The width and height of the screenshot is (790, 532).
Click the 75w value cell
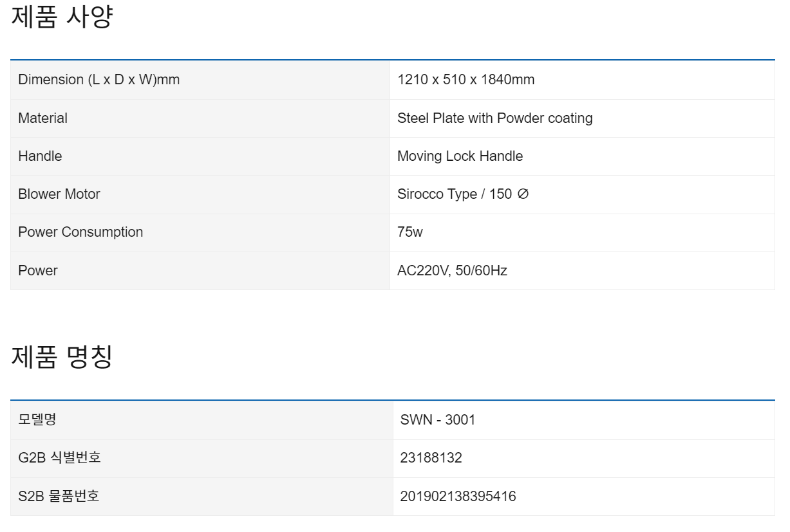410,232
